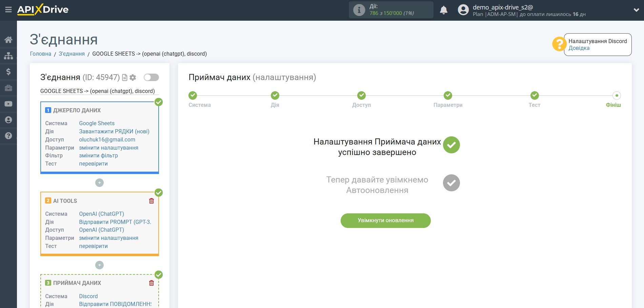Open Завантажити РЯДКИ (нові) action link
The image size is (644, 308).
click(114, 131)
